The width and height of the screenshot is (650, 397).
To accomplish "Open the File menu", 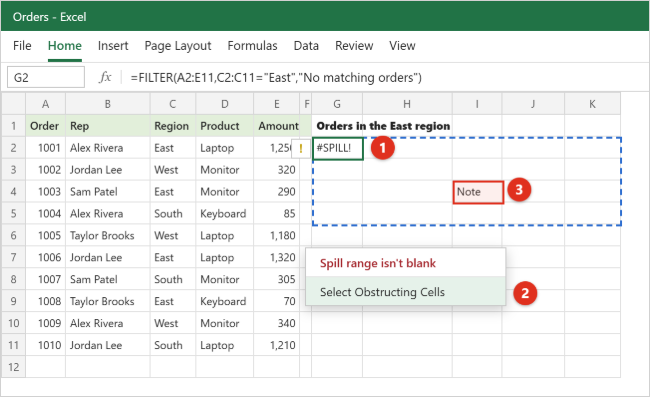I will click(22, 46).
